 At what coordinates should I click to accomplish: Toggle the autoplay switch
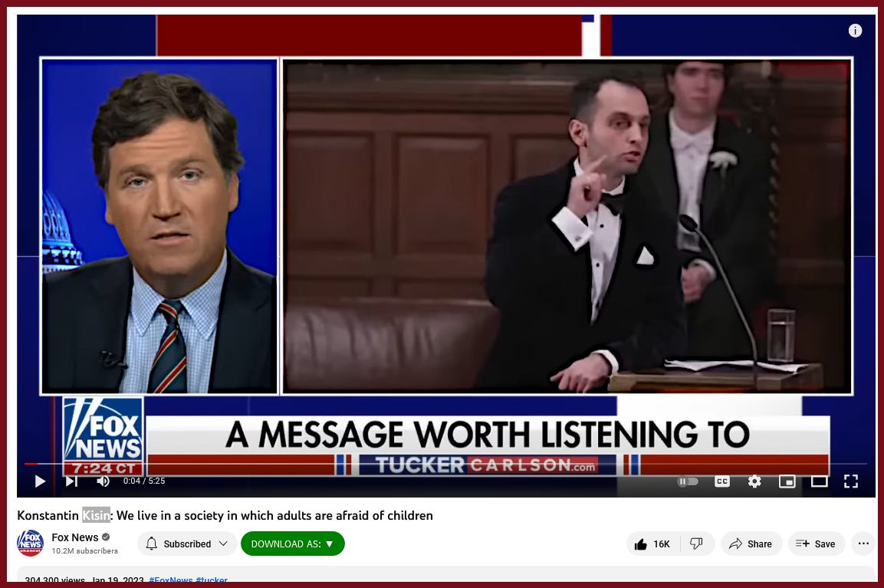tap(688, 481)
